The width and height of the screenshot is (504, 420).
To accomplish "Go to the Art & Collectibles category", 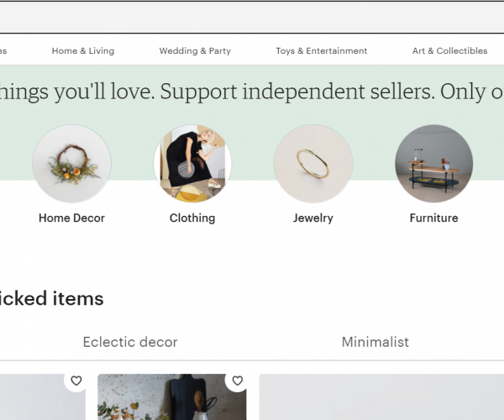I will (x=449, y=50).
